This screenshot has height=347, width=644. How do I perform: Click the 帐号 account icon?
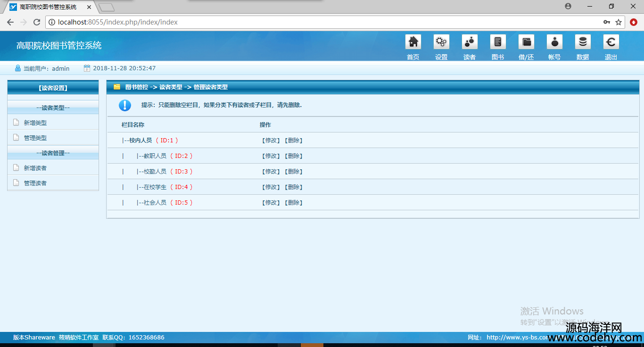554,42
